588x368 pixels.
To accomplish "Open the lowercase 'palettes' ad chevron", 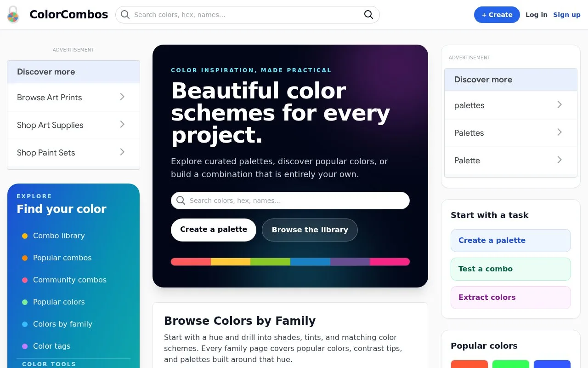I will (560, 104).
